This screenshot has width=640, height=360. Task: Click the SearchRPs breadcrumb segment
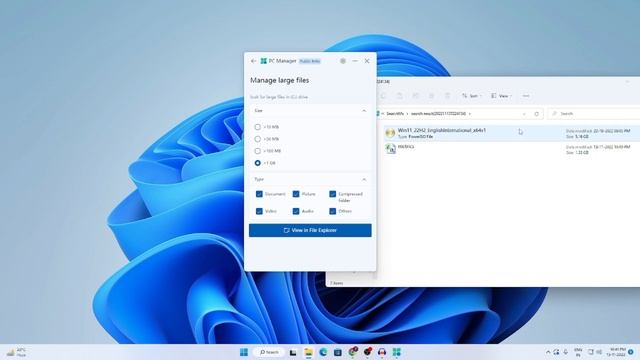click(395, 114)
